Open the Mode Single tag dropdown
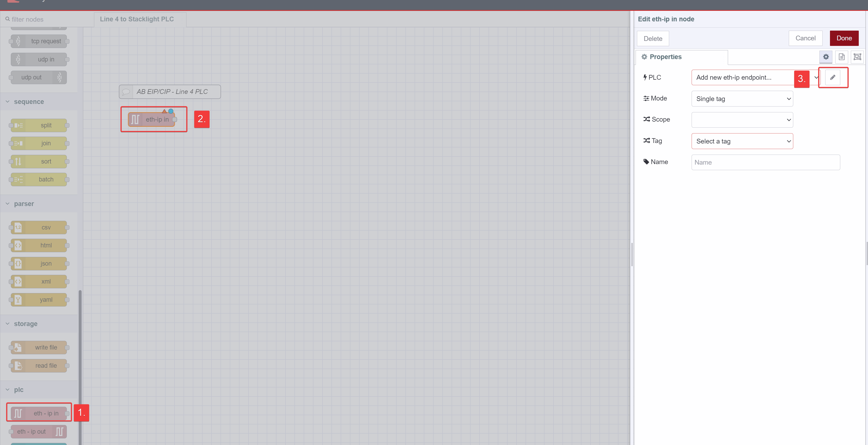Viewport: 868px width, 445px height. click(x=742, y=99)
